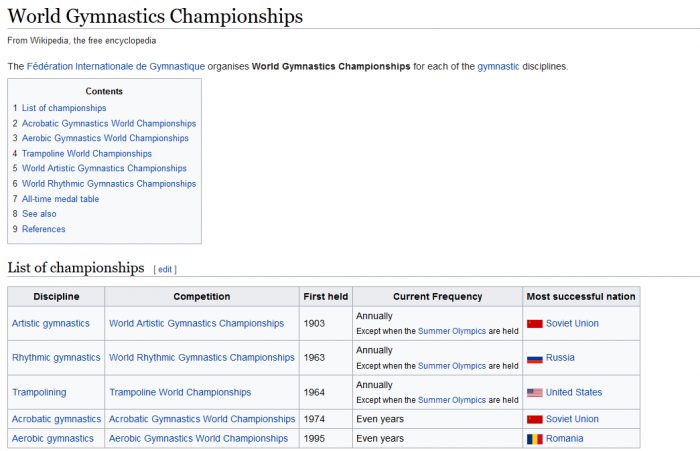Jump to References section
Image resolution: width=700 pixels, height=451 pixels.
[x=44, y=229]
